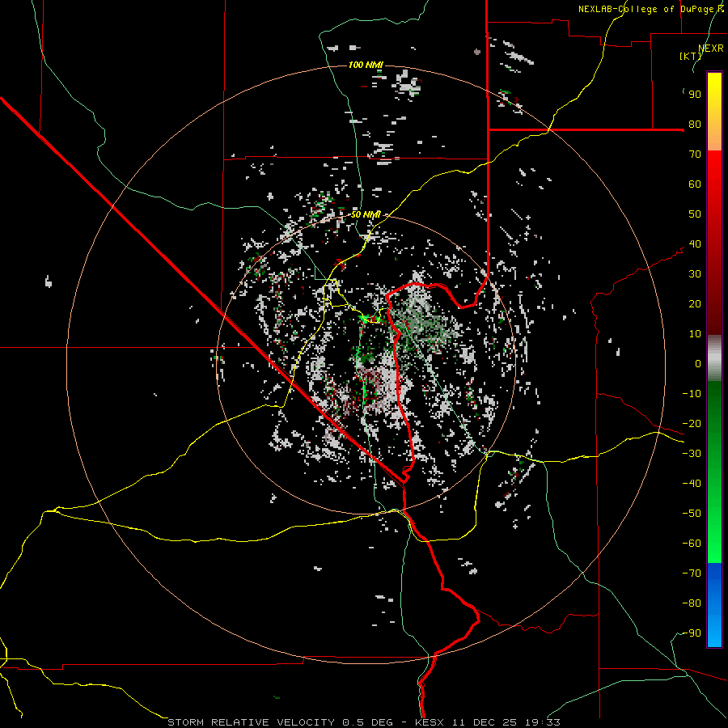
Task: Click the NEXR label above the color bar
Action: click(x=711, y=48)
